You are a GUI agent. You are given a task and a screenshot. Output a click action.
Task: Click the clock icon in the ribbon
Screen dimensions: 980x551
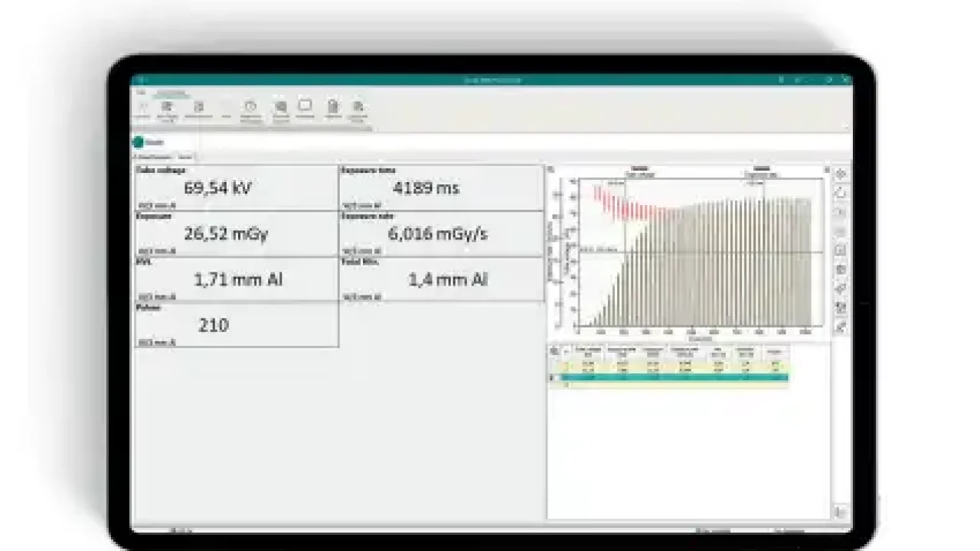pyautogui.click(x=250, y=107)
